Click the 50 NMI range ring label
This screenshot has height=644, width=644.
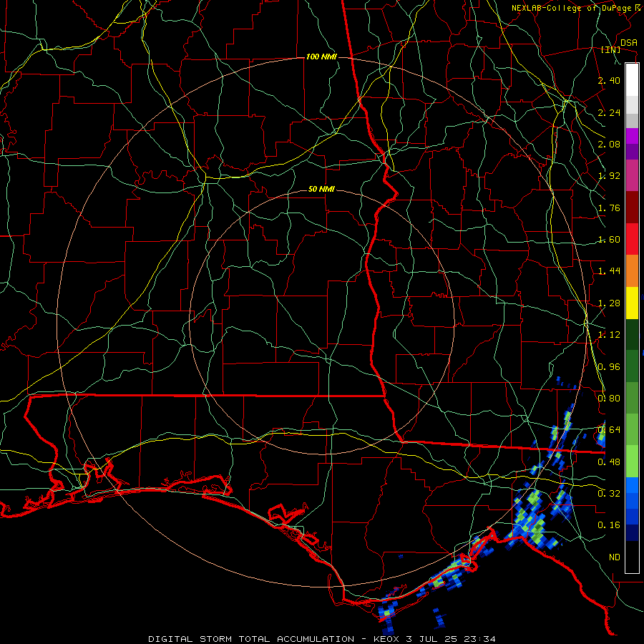(x=321, y=189)
